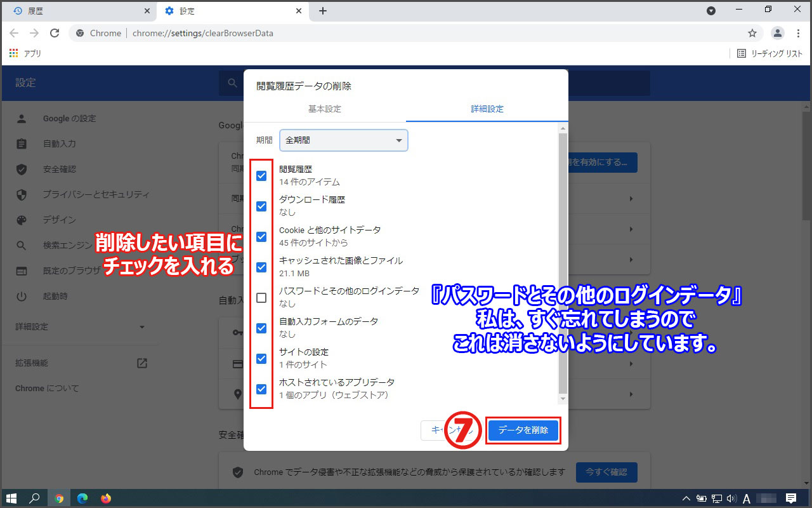Open プライバシーとセキュリティ in the sidebar
The image size is (812, 508).
point(95,194)
